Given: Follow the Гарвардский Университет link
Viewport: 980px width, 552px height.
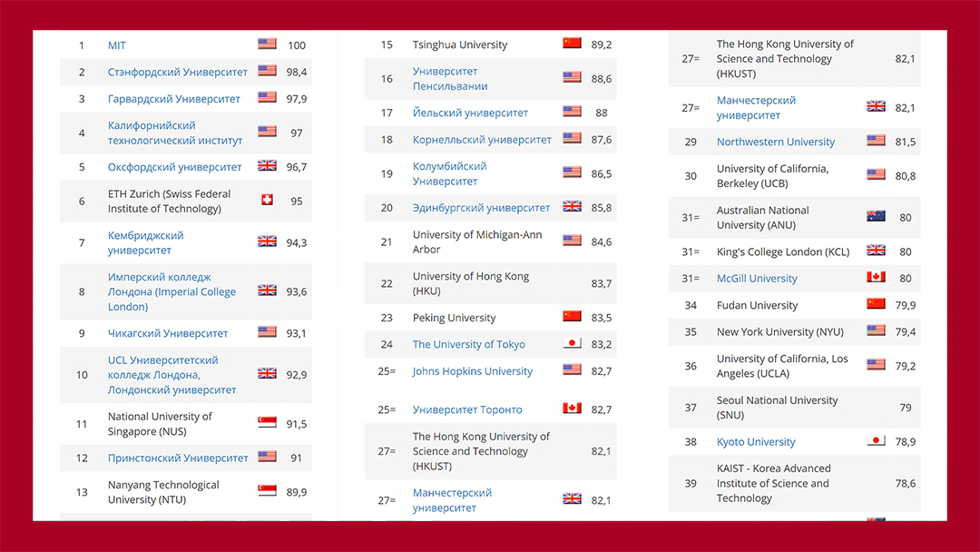Looking at the screenshot, I should (x=173, y=99).
